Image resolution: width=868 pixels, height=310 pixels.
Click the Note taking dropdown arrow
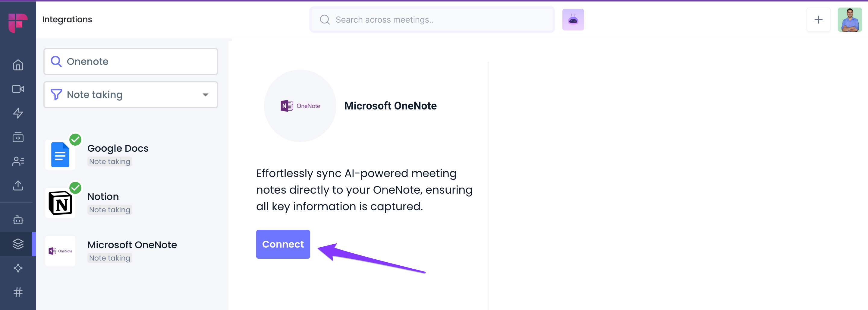coord(205,95)
